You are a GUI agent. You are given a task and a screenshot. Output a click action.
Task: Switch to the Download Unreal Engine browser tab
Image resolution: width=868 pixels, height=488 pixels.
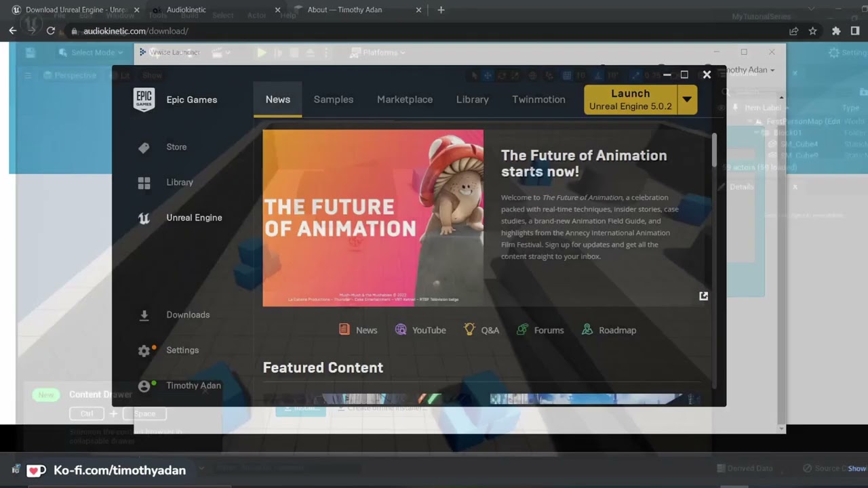click(x=76, y=10)
